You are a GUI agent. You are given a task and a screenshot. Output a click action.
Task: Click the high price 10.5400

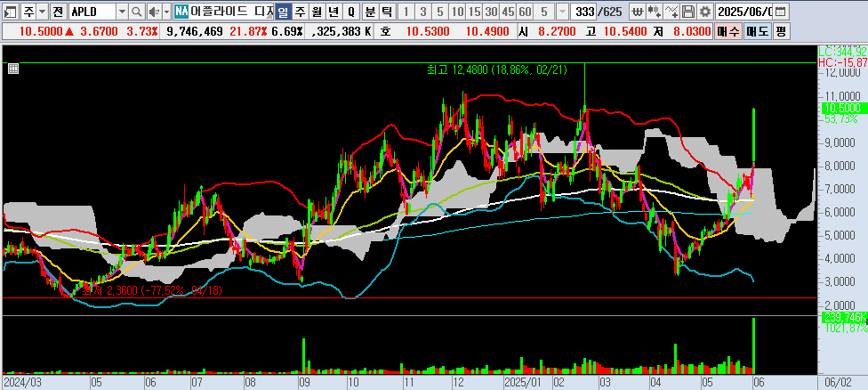tap(624, 31)
